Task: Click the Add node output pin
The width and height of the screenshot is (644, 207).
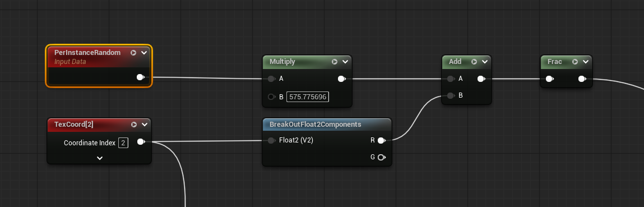Action: [481, 79]
